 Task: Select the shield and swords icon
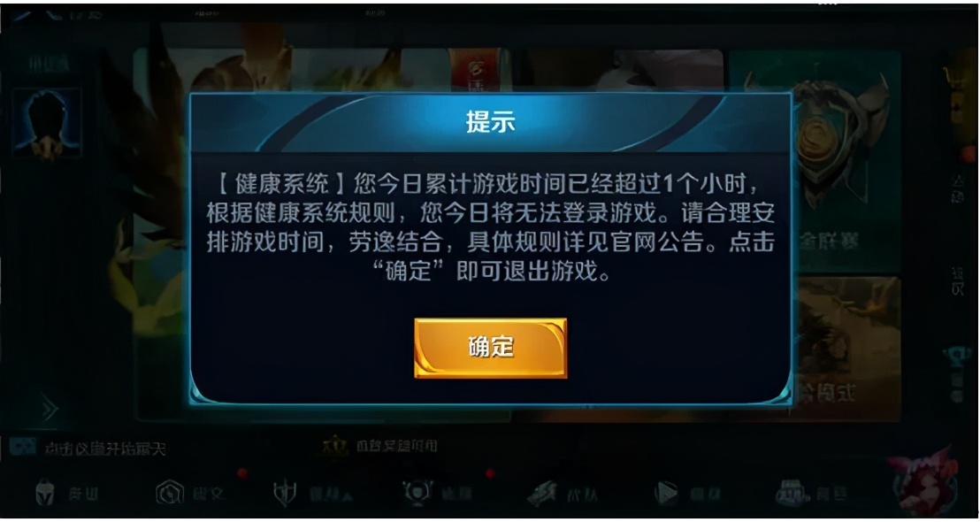click(285, 494)
